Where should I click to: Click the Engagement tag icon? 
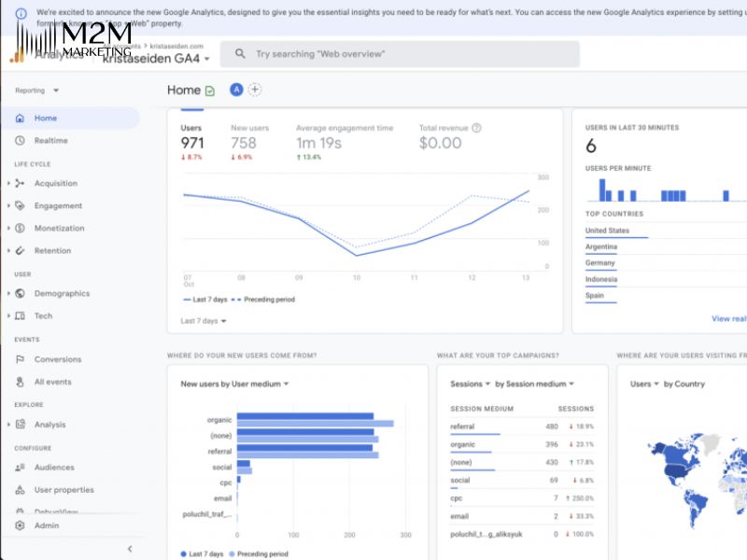coord(20,205)
